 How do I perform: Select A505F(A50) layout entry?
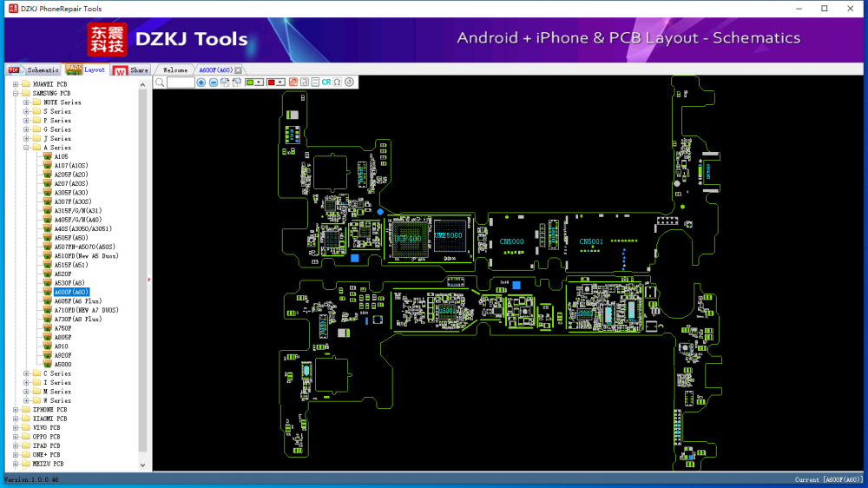(x=71, y=238)
